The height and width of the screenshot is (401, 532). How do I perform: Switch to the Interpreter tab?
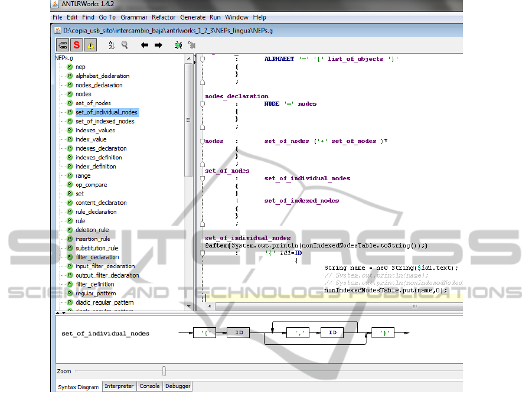click(x=119, y=386)
